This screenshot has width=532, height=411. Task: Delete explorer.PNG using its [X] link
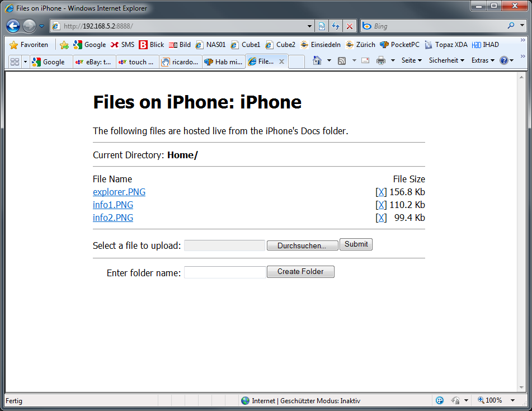[x=381, y=192]
